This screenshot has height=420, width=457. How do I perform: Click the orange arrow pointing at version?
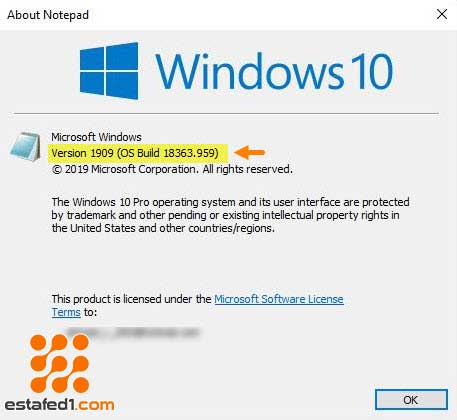coord(250,152)
